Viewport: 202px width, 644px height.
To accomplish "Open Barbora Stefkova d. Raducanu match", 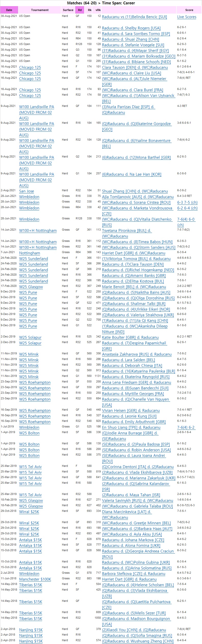I will [x=134, y=574].
